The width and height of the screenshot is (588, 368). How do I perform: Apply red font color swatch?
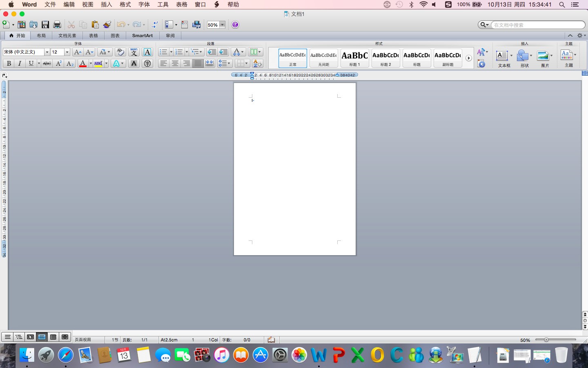83,63
